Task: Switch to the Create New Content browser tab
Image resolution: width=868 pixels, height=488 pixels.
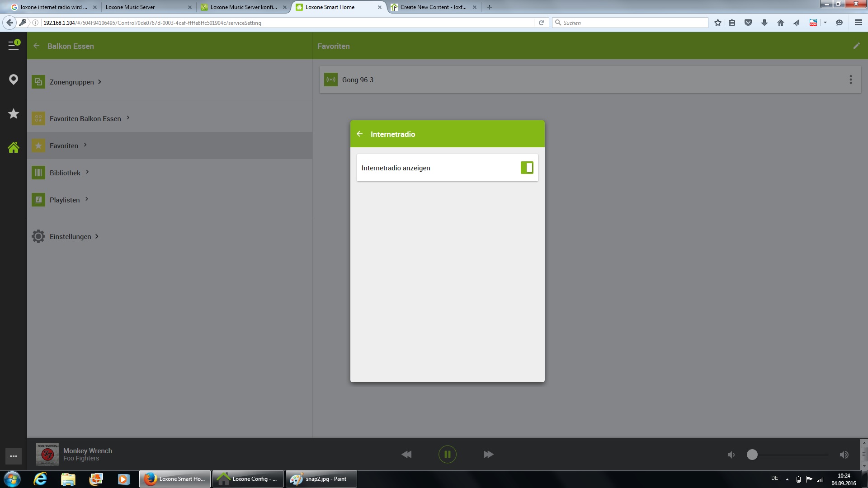Action: [x=433, y=7]
